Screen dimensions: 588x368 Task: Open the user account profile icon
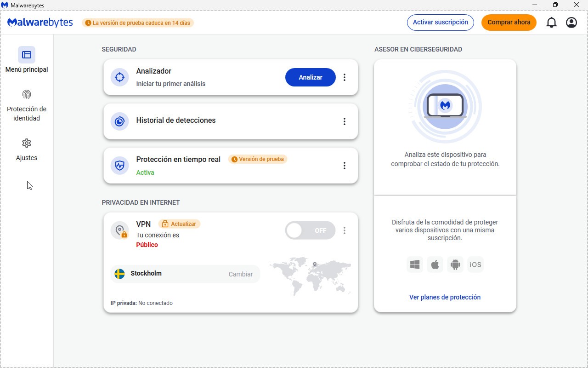click(x=571, y=23)
